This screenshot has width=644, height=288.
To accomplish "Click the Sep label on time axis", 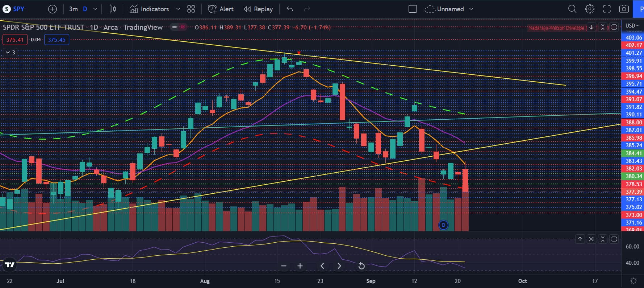I will (371, 281).
